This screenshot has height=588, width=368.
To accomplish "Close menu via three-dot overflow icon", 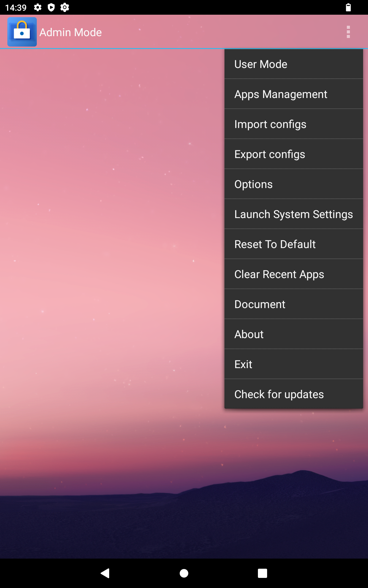I will (348, 32).
